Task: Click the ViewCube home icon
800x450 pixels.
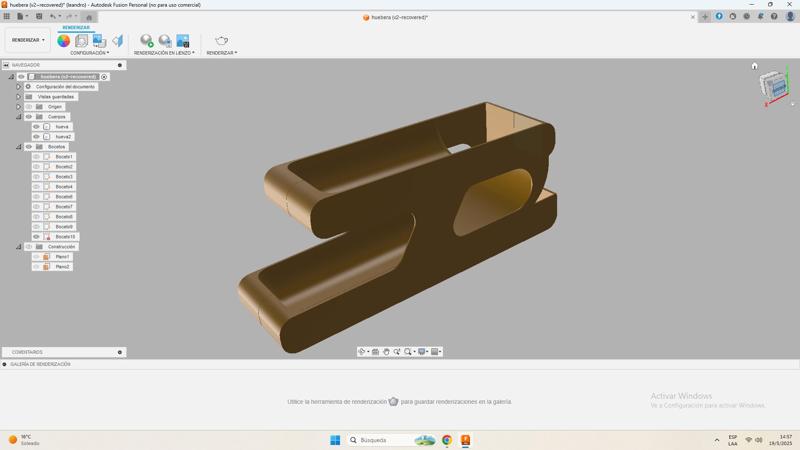Action: coord(755,66)
